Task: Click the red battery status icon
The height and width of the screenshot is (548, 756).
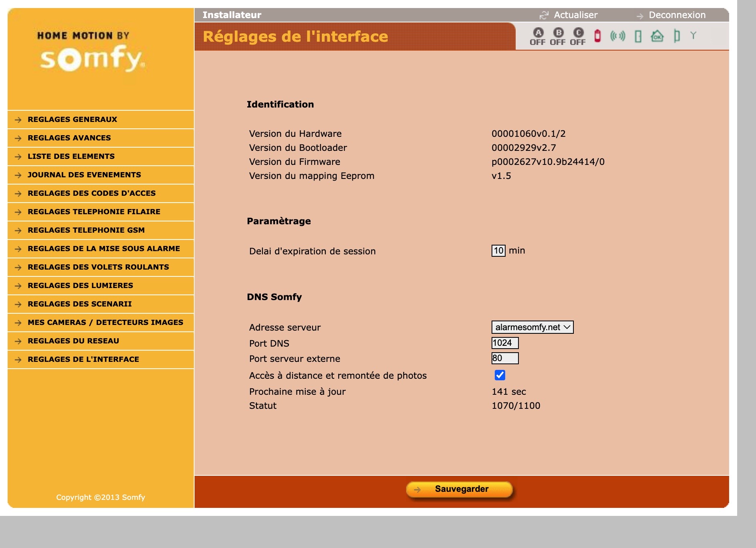Action: 597,36
